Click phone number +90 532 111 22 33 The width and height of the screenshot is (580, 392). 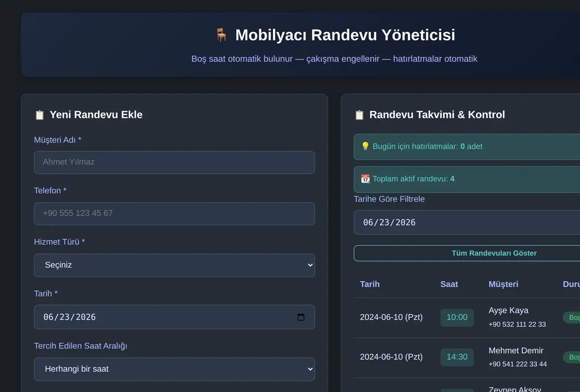[517, 324]
